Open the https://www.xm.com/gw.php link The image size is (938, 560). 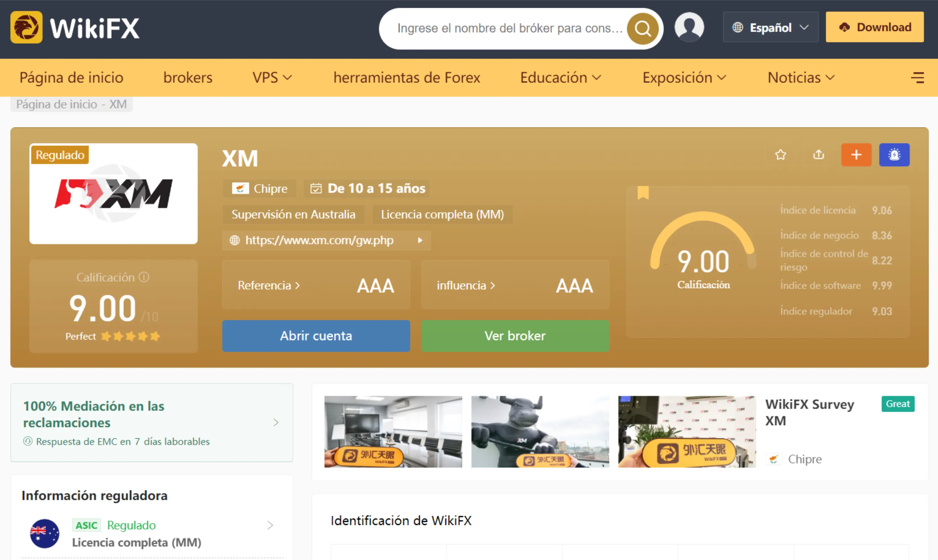[x=319, y=240]
